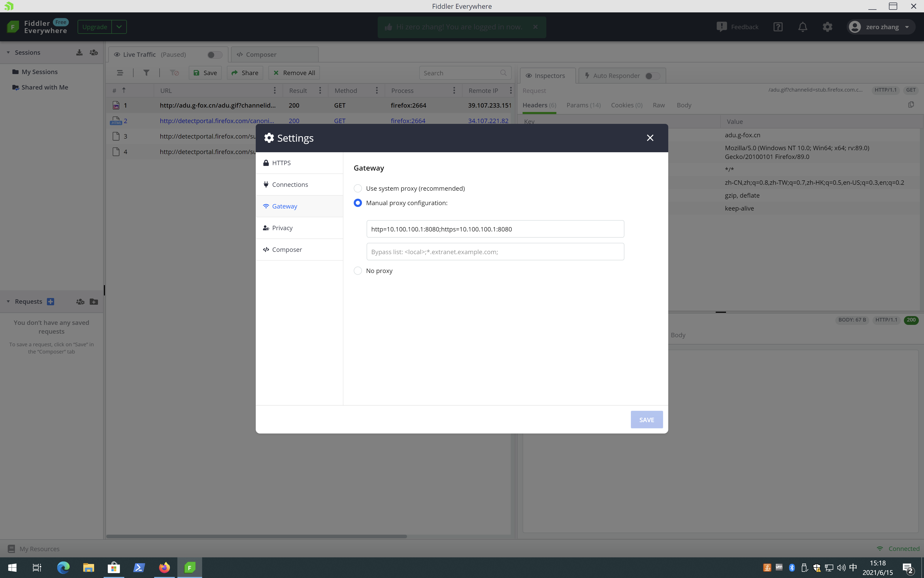Click the Save sessions button
The image size is (924, 578).
coord(205,73)
